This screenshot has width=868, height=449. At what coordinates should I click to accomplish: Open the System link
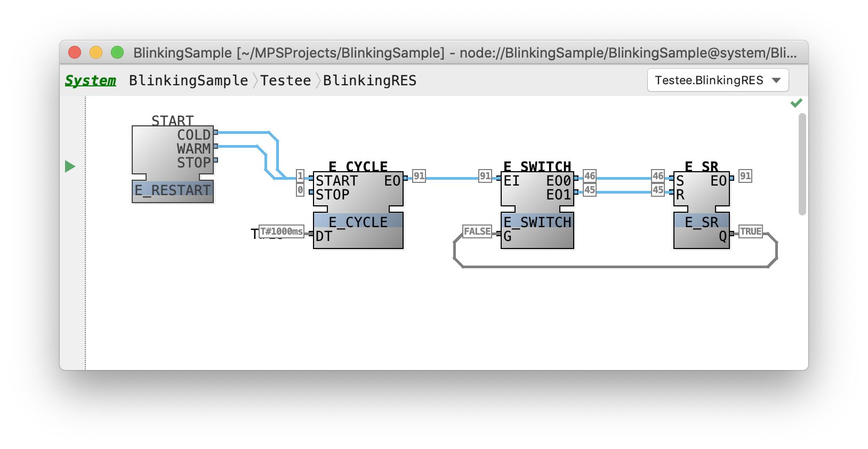[x=90, y=81]
